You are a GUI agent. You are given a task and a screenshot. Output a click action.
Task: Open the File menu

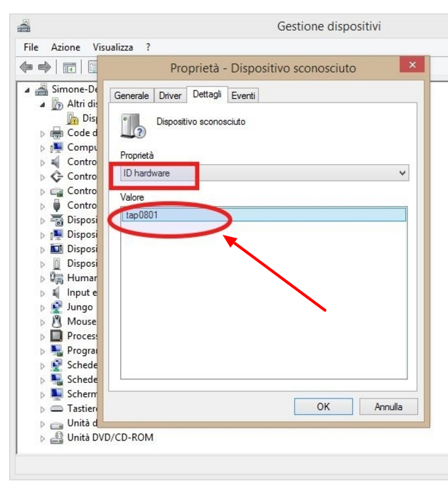[x=31, y=47]
